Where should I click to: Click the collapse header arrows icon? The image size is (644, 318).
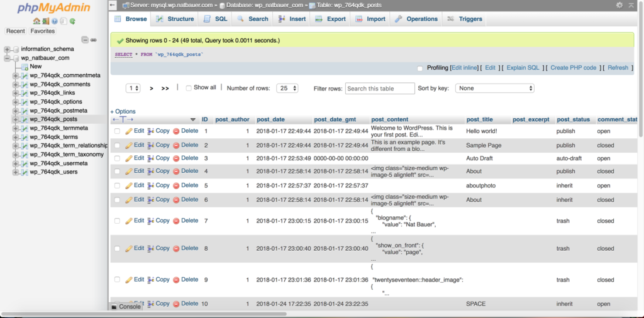631,5
